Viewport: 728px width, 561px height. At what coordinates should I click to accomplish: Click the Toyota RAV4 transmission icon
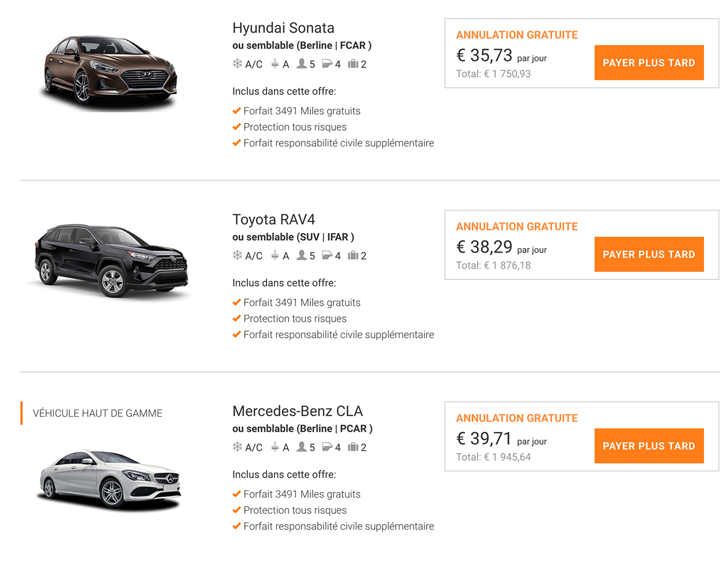[275, 255]
